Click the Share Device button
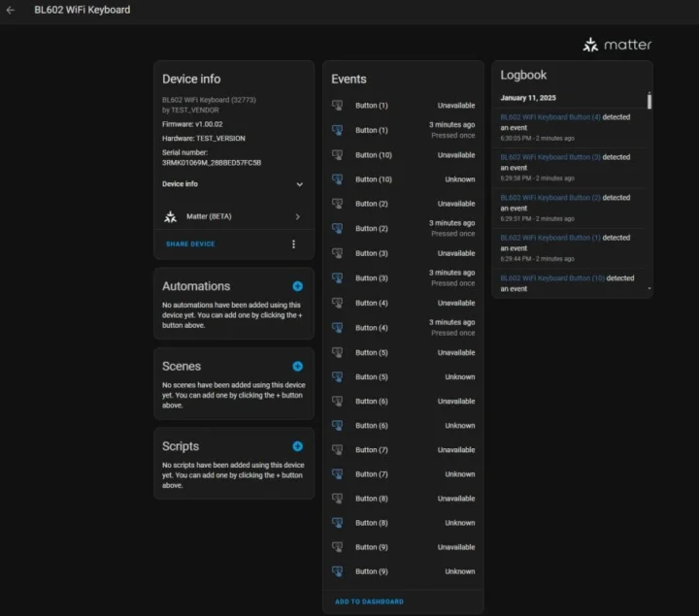The height and width of the screenshot is (616, 699). [190, 244]
